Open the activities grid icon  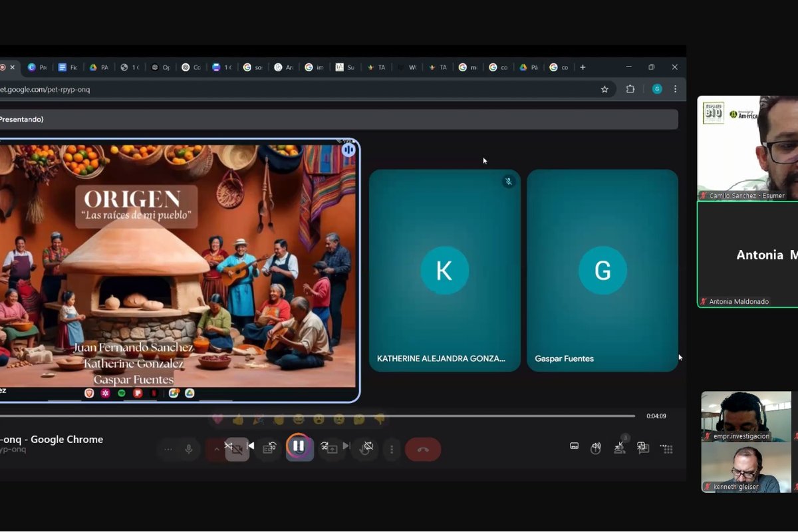pos(667,448)
